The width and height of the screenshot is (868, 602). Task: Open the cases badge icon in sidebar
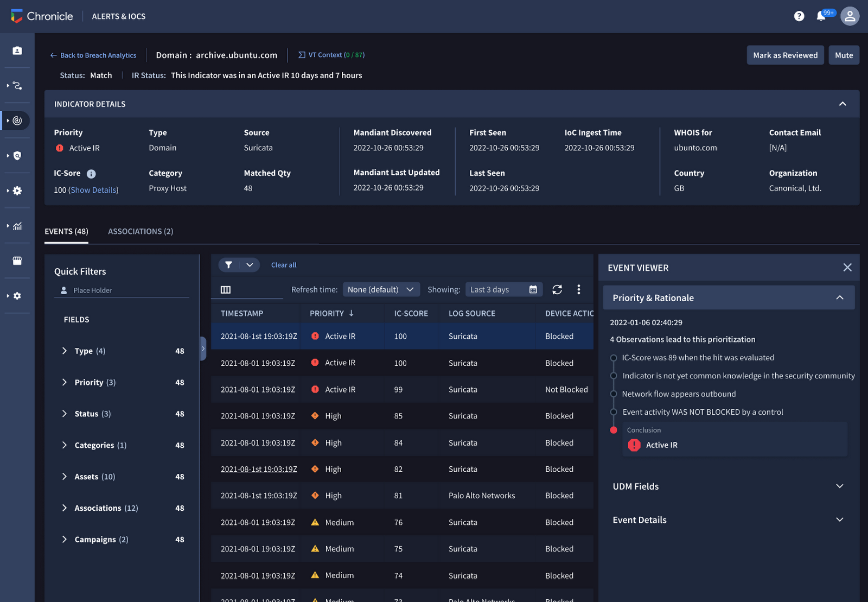click(x=17, y=50)
